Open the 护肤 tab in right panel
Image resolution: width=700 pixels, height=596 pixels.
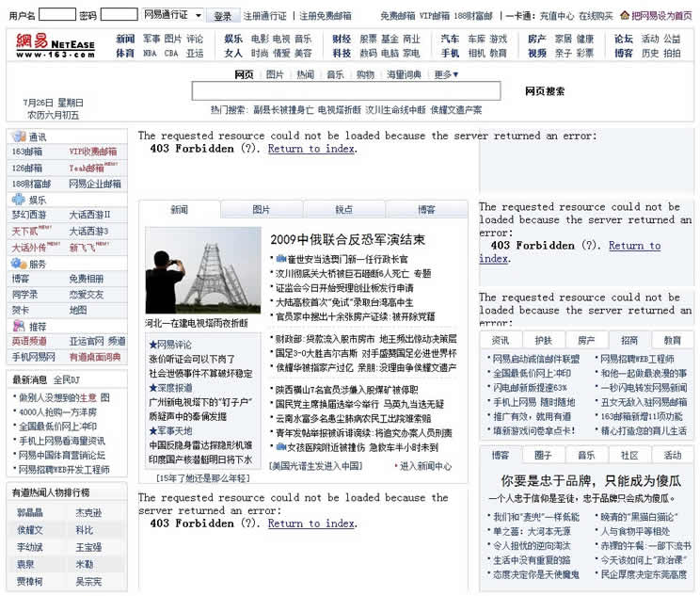click(x=543, y=341)
